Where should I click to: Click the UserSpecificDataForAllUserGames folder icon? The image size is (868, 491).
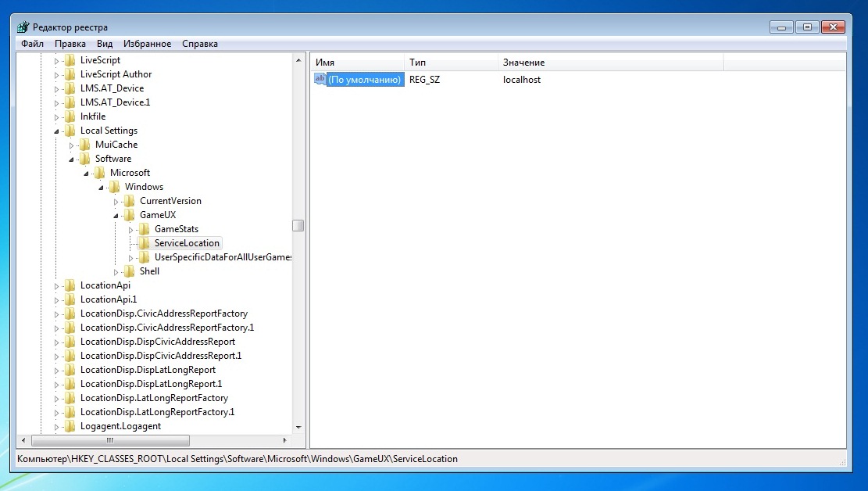coord(145,257)
